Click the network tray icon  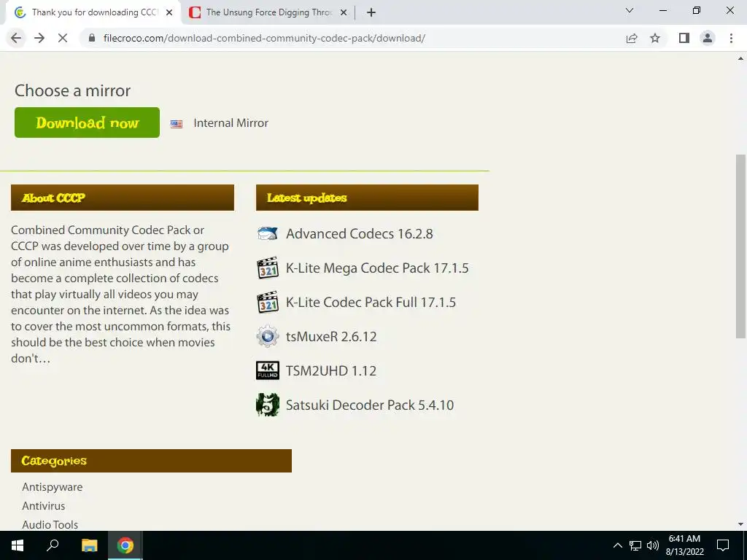(635, 545)
